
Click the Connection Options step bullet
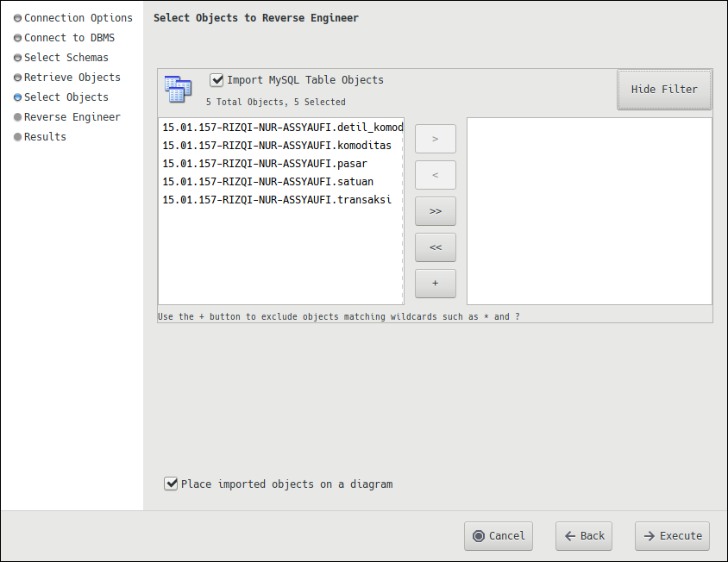click(17, 18)
